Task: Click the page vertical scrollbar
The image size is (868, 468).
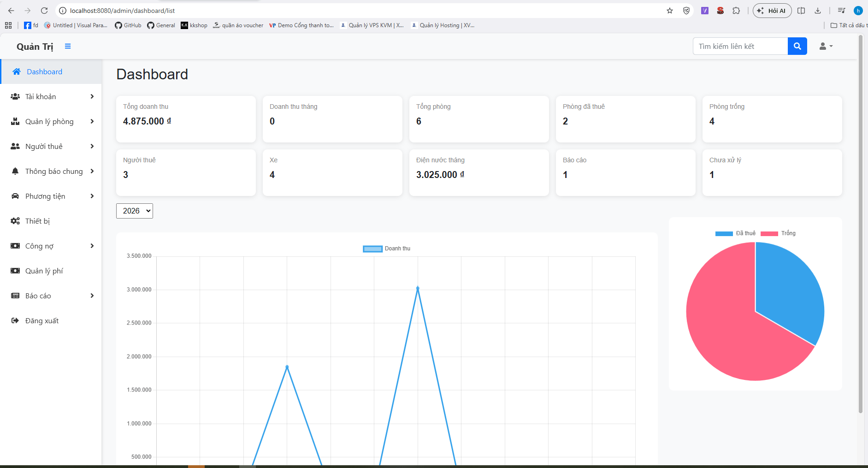Action: (860, 224)
